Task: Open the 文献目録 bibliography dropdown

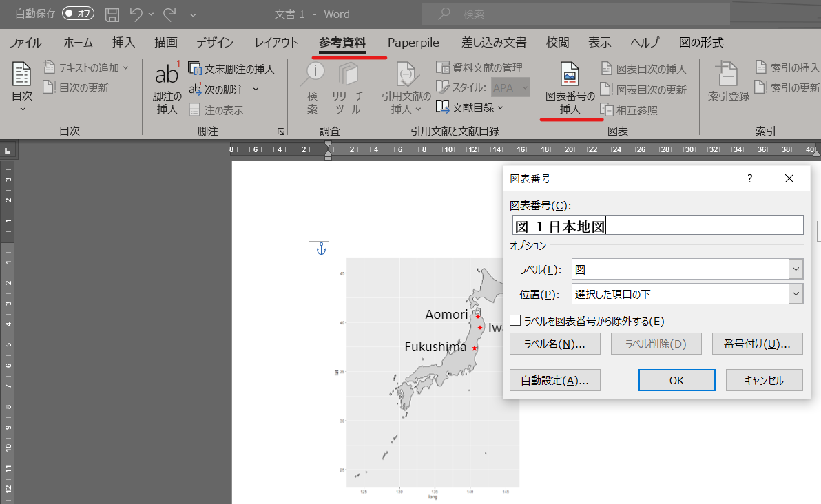Action: [470, 107]
